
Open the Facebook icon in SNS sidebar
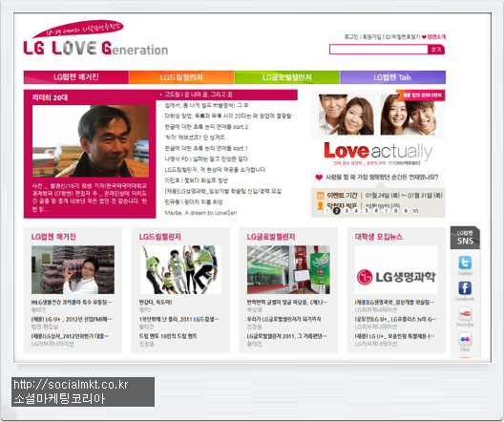(x=465, y=288)
